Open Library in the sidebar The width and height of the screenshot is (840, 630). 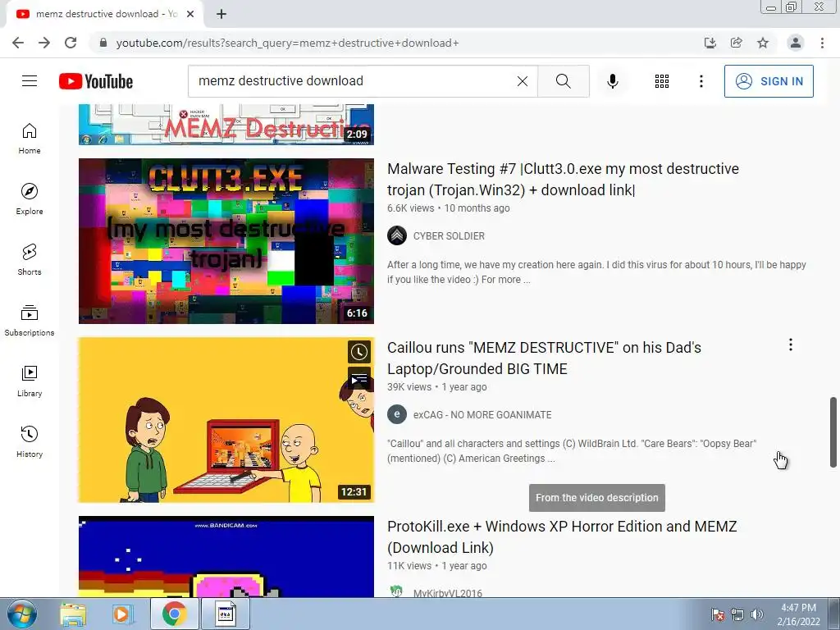tap(30, 381)
